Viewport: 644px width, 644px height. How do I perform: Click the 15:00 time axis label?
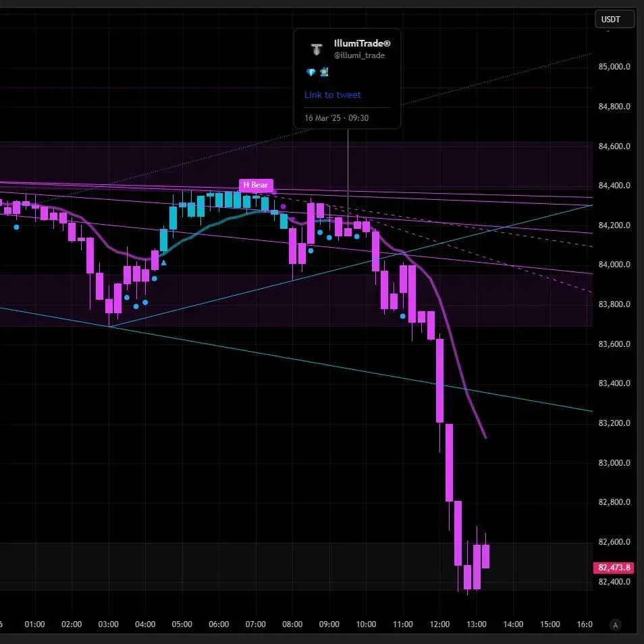(550, 624)
